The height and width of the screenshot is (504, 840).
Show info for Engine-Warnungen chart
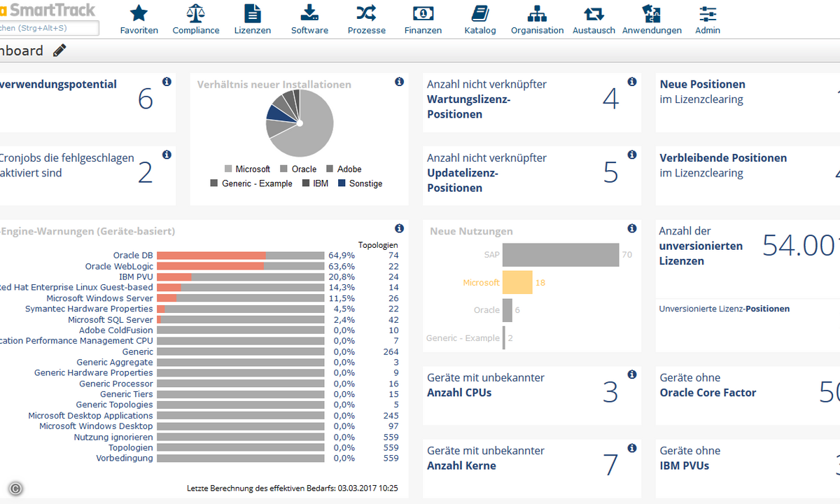399,228
